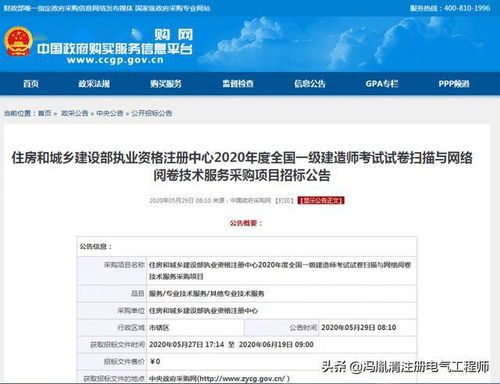Click breadcrumb link 政采公告

click(75, 113)
